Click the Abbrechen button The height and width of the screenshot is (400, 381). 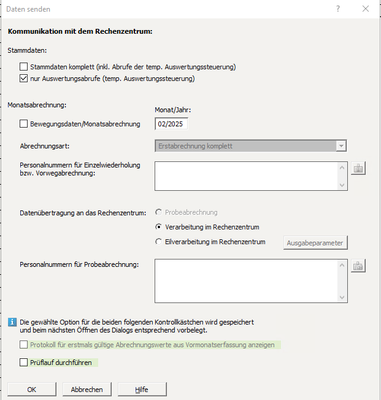pyautogui.click(x=87, y=389)
